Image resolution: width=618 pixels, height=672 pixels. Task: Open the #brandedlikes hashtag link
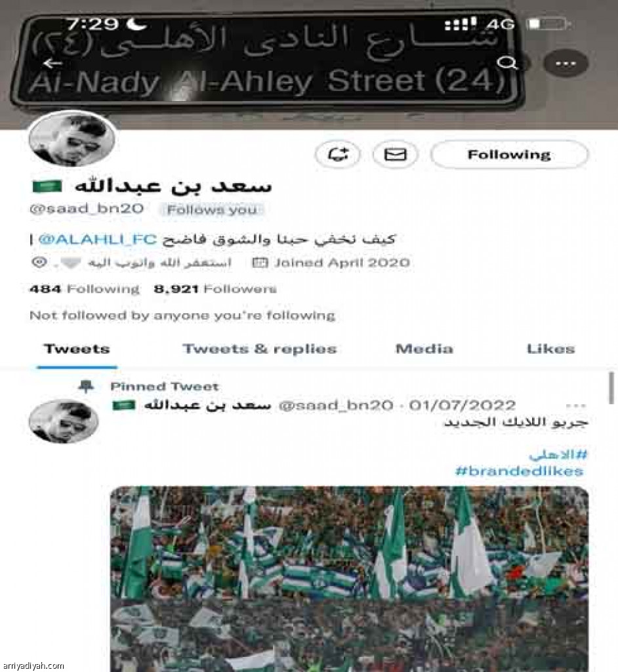click(x=520, y=471)
